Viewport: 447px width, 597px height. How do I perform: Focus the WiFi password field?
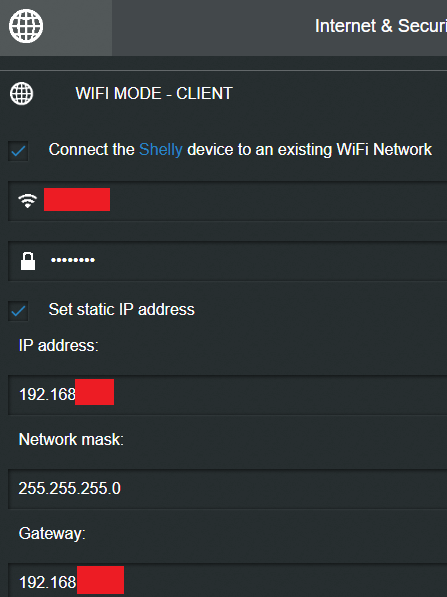227,261
